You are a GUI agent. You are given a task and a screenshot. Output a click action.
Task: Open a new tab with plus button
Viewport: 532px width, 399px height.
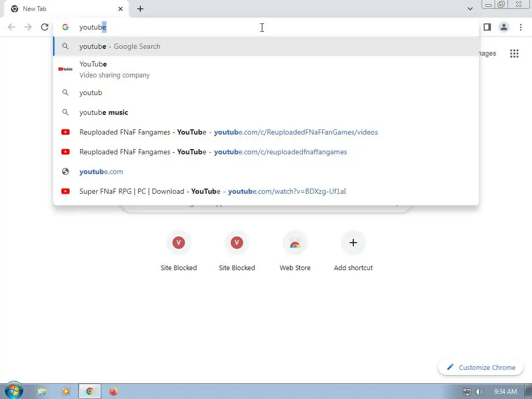(140, 9)
